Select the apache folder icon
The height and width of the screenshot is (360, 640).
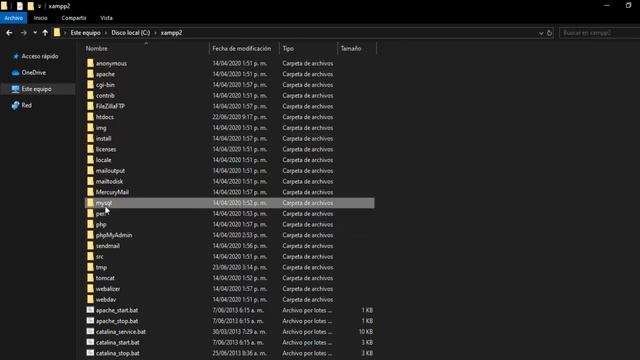[x=90, y=74]
